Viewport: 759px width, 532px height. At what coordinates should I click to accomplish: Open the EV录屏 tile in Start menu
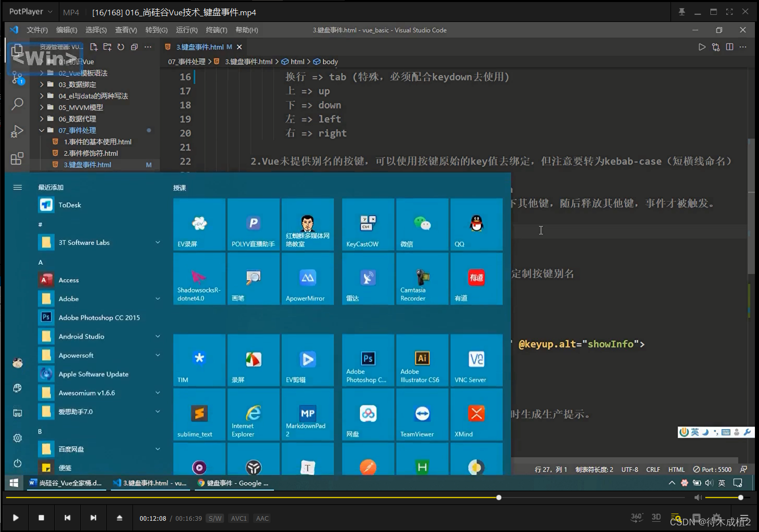click(x=199, y=224)
